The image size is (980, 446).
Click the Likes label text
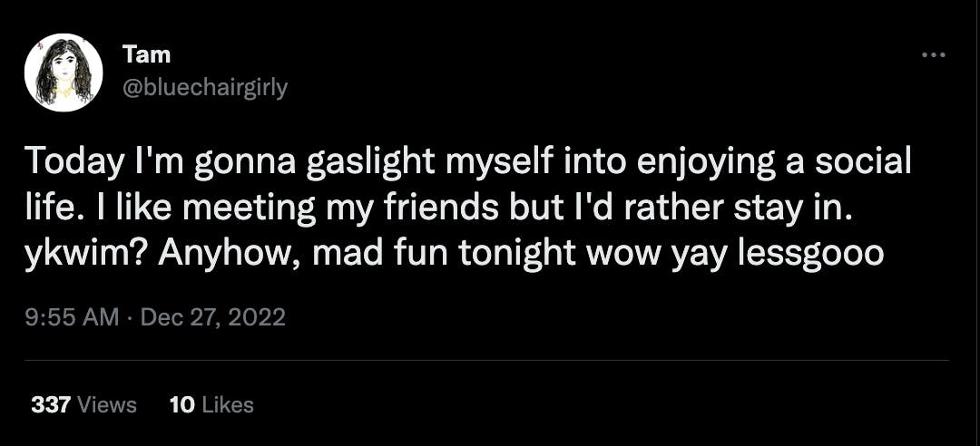[227, 404]
